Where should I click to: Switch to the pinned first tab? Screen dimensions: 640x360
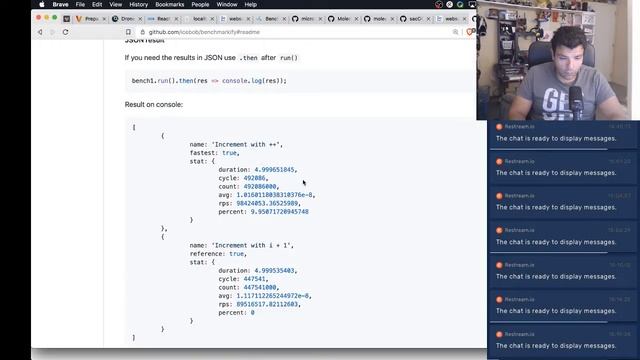67,19
